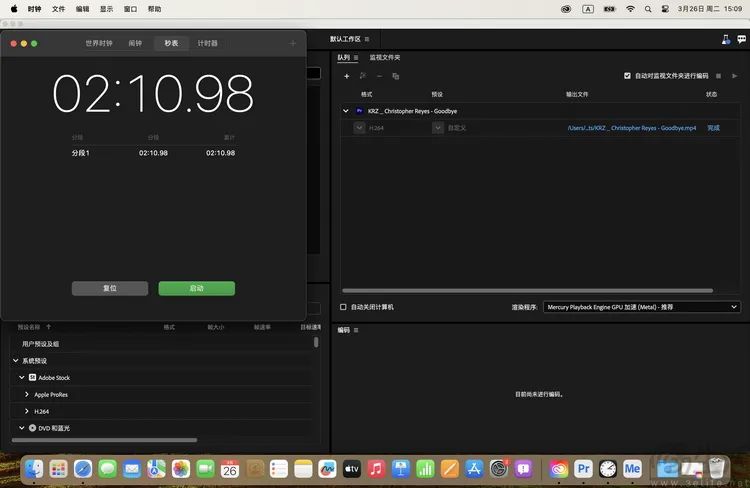Click the add source plus icon in queue
This screenshot has height=488, width=750.
pyautogui.click(x=347, y=76)
